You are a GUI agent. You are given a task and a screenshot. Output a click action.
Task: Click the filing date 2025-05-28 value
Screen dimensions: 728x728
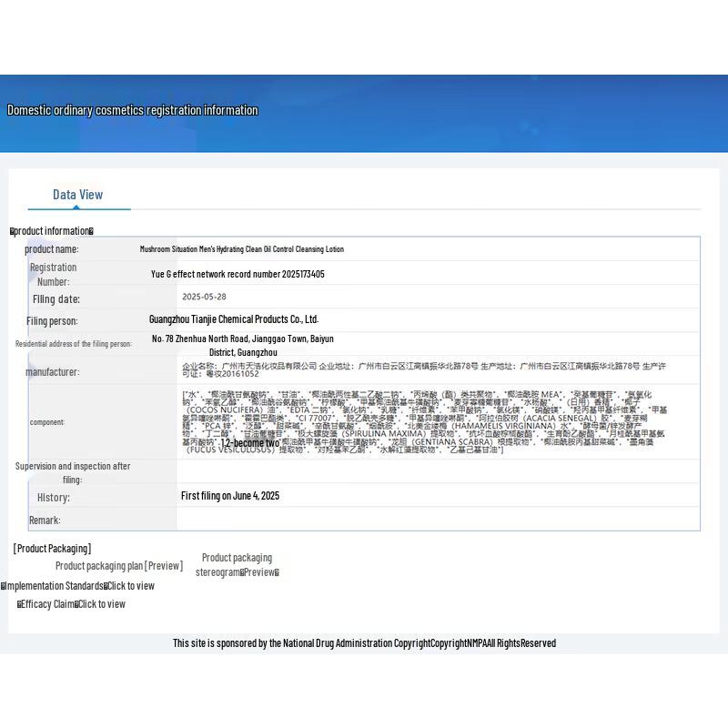tap(204, 297)
